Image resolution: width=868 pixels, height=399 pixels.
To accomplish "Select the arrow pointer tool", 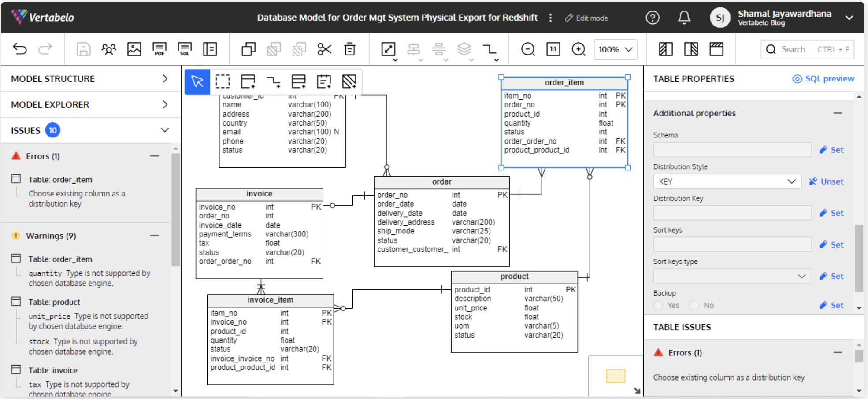I will [x=197, y=81].
